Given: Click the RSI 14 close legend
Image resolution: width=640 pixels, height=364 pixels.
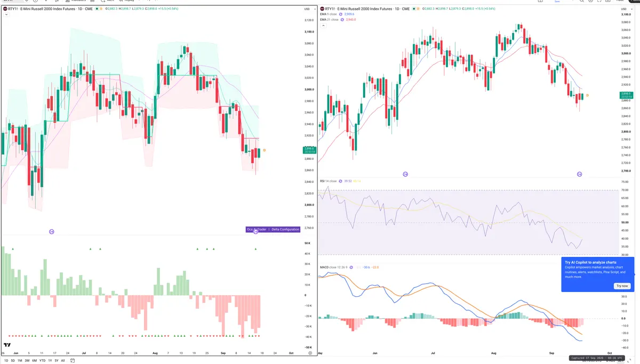Looking at the screenshot, I should (x=328, y=181).
